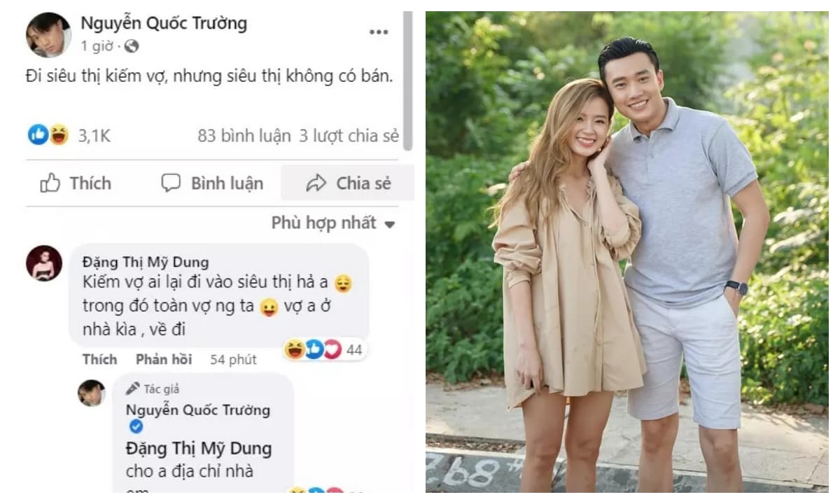View the 83 bình luận comments
The width and height of the screenshot is (840, 504).
click(x=244, y=136)
